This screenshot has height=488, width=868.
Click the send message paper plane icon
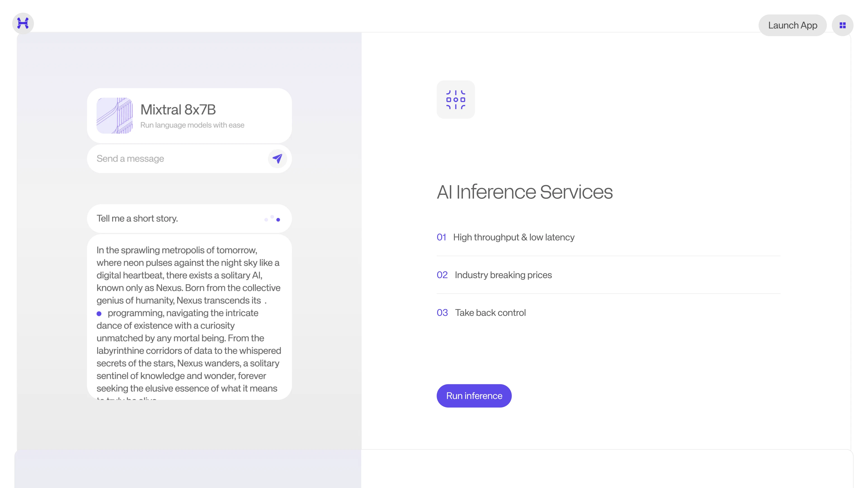[277, 159]
